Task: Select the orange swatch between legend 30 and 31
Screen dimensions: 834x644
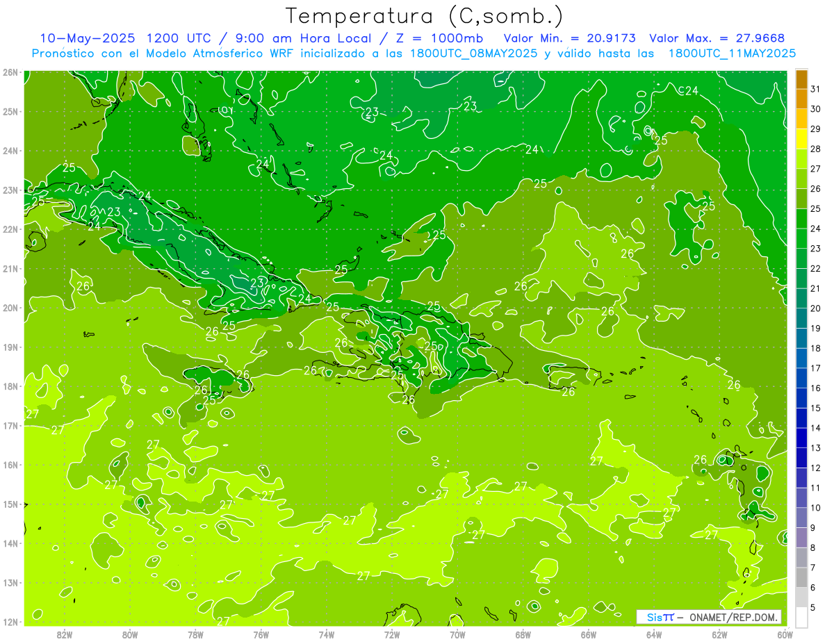Action: [801, 99]
